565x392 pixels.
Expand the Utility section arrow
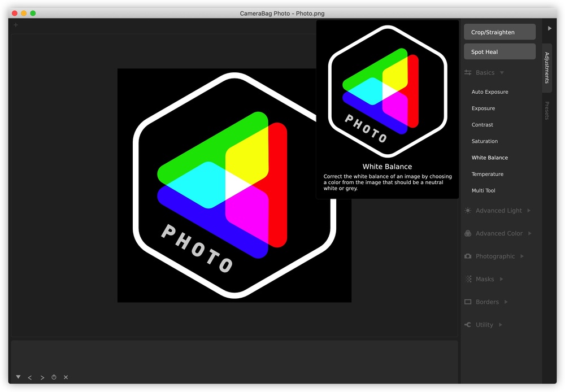(500, 325)
